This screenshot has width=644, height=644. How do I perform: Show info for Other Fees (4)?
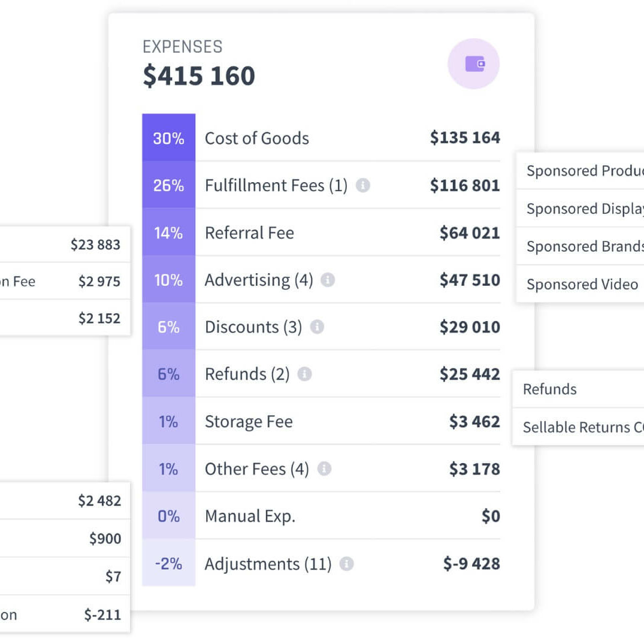324,468
